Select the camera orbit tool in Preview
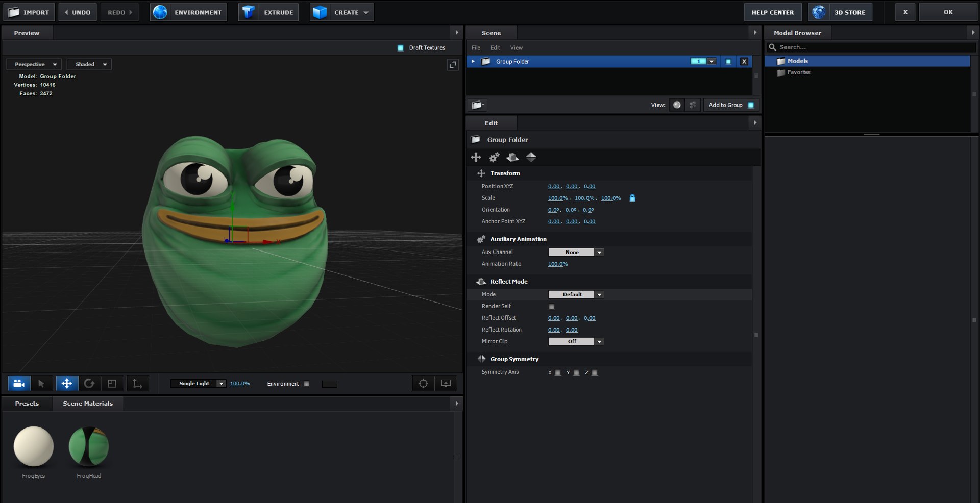This screenshot has width=980, height=503. [x=19, y=384]
